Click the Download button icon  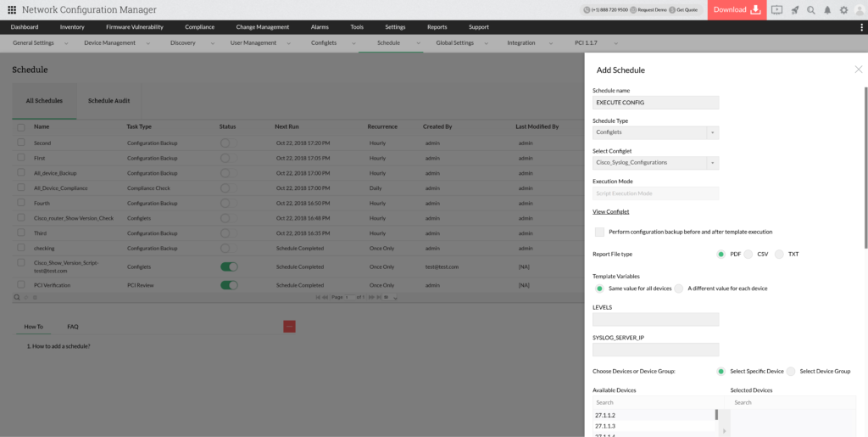click(754, 10)
